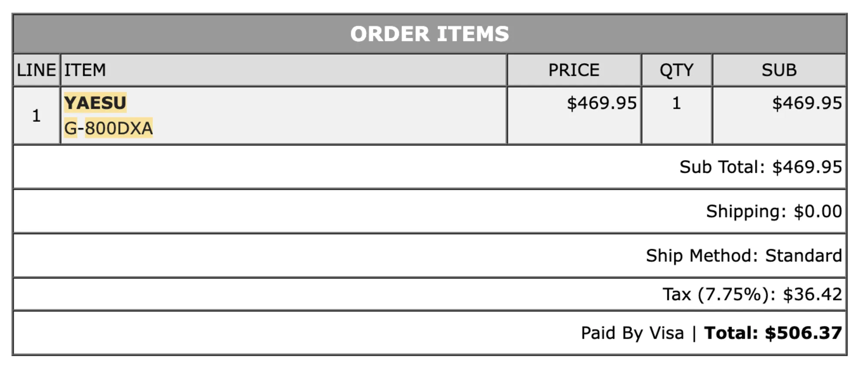Select the Standard shipping method text

click(803, 256)
